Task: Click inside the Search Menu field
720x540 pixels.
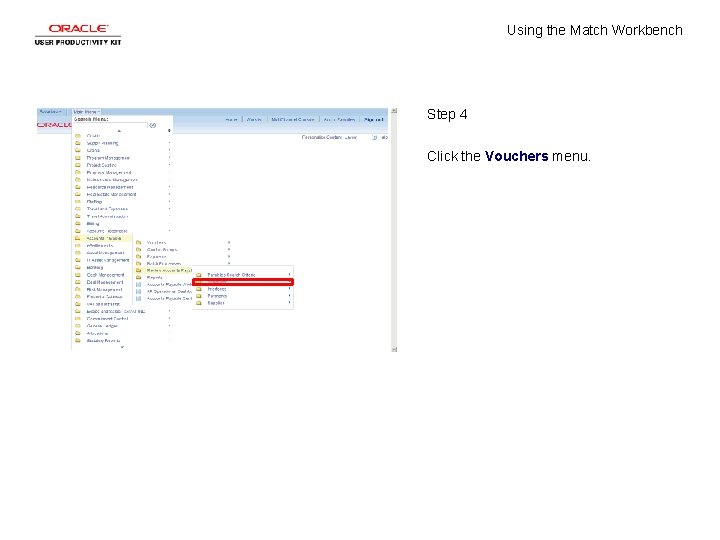Action: click(x=110, y=125)
